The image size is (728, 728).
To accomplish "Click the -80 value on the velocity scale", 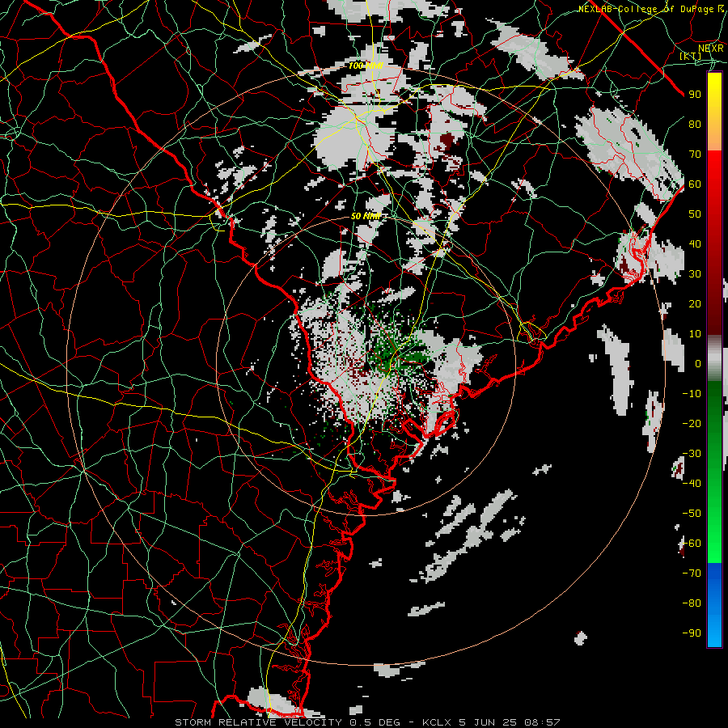I will (692, 603).
